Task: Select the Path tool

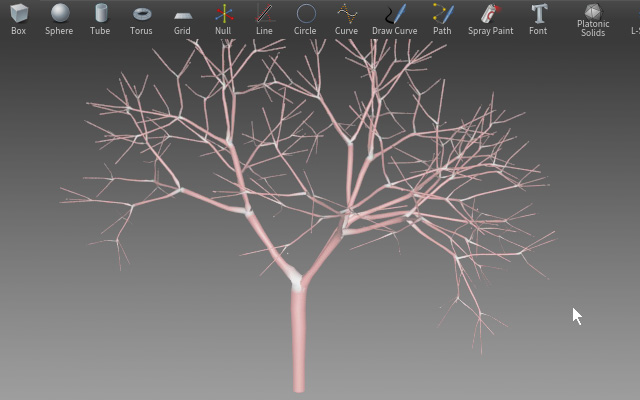Action: pos(442,19)
